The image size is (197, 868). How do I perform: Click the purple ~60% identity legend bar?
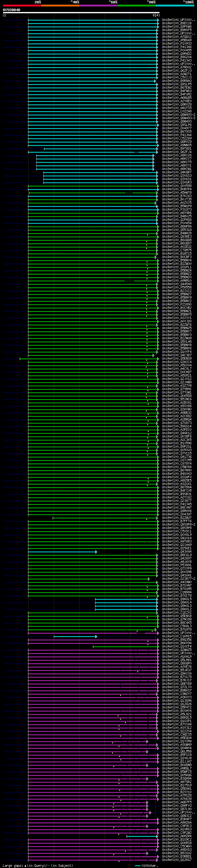click(98, 6)
